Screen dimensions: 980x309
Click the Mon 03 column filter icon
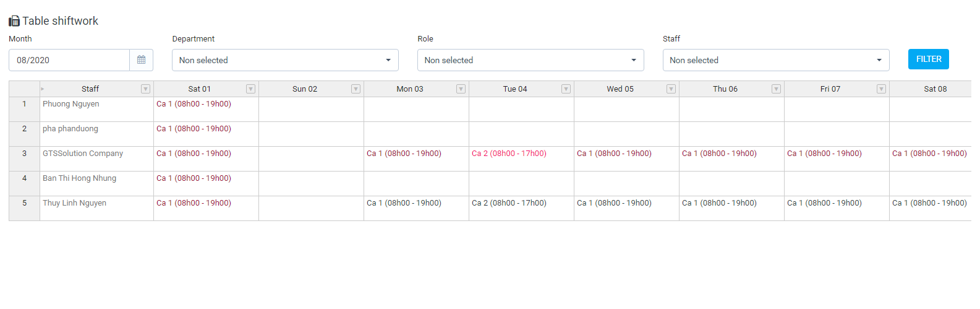point(461,89)
